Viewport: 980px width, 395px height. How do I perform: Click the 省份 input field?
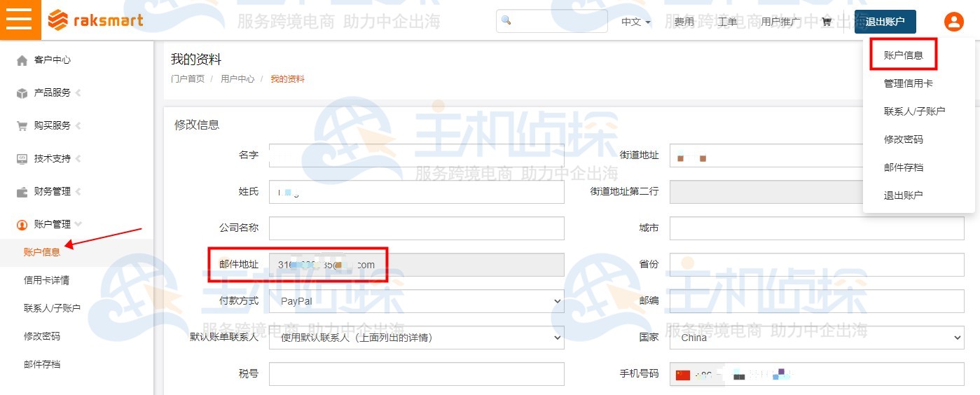[817, 265]
